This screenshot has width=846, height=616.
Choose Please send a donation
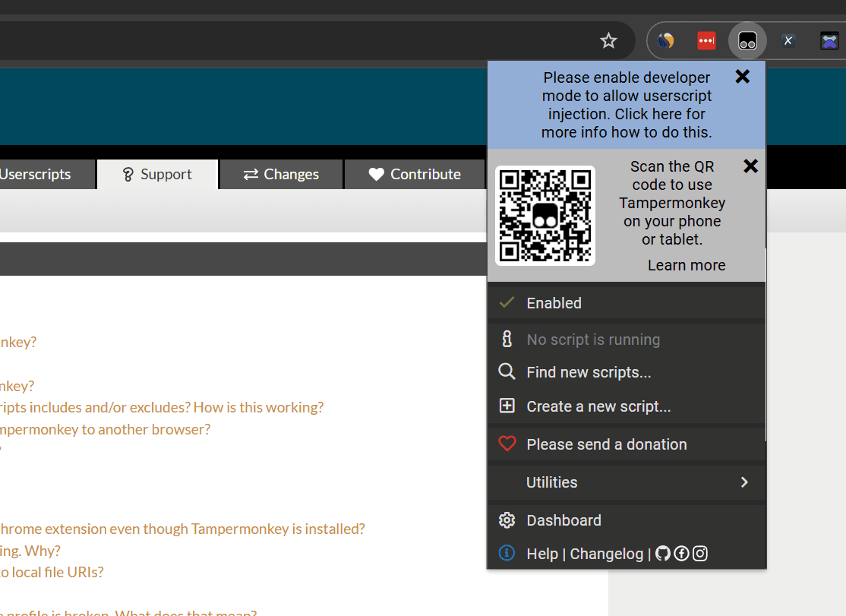click(606, 444)
